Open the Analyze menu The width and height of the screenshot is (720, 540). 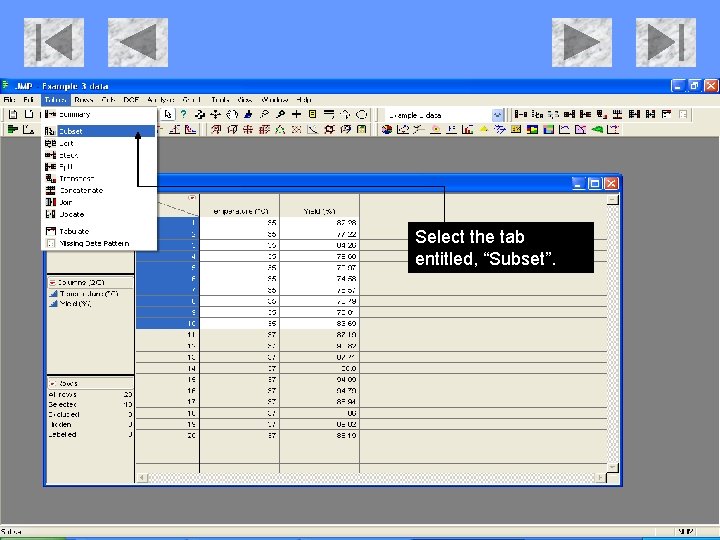(x=161, y=100)
